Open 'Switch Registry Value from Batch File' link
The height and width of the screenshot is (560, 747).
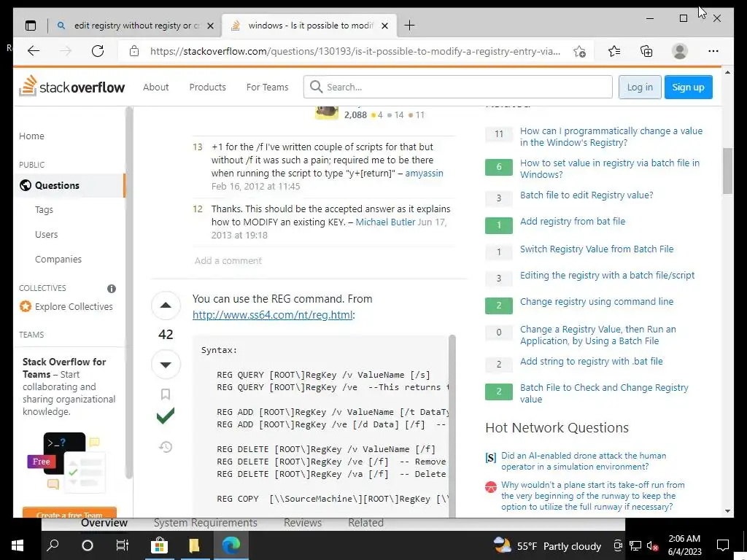point(597,249)
